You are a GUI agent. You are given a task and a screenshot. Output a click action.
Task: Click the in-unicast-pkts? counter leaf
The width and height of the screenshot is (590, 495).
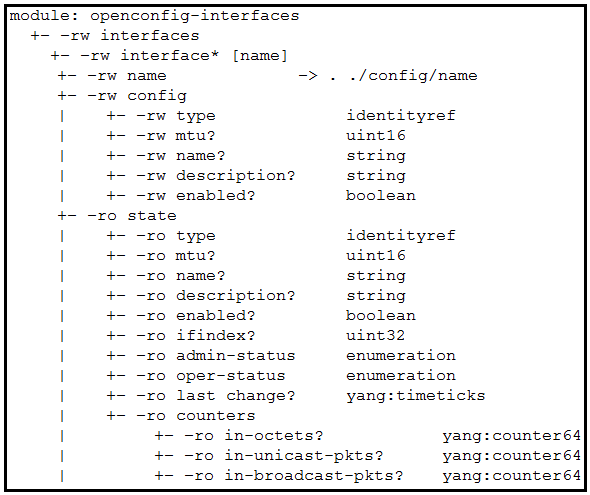269,456
